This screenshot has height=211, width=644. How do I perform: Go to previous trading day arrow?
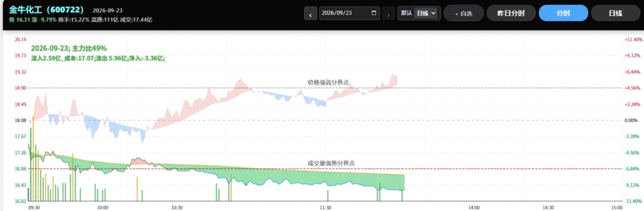tap(311, 14)
